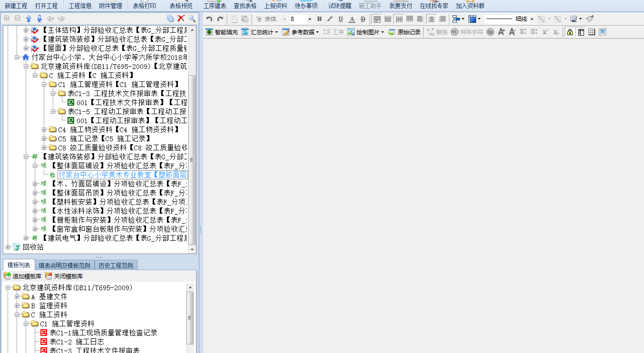Click the increase font size icon

pos(501,32)
